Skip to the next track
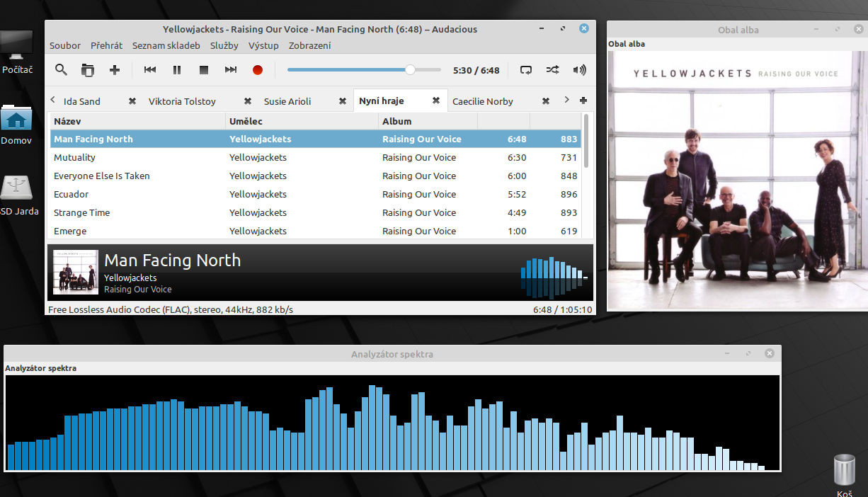This screenshot has height=497, width=868. [x=231, y=70]
